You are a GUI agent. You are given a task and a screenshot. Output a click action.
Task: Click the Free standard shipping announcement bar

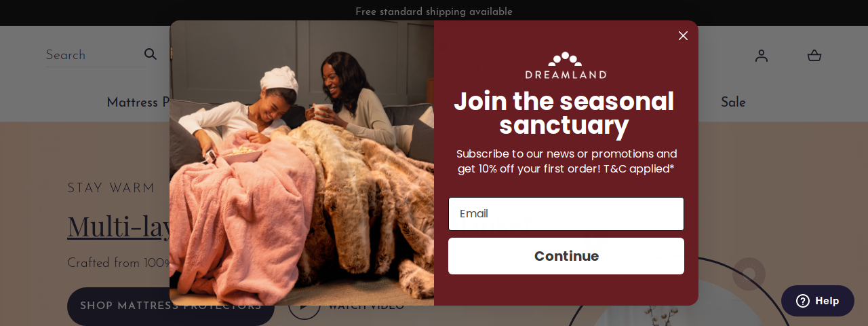pyautogui.click(x=434, y=12)
